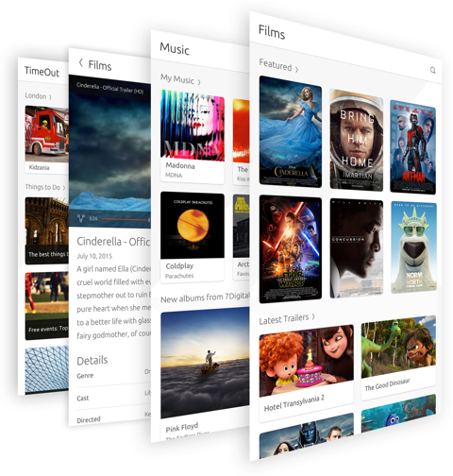Image resolution: width=453 pixels, height=476 pixels.
Task: Click the Details heading
Action: coord(92,360)
